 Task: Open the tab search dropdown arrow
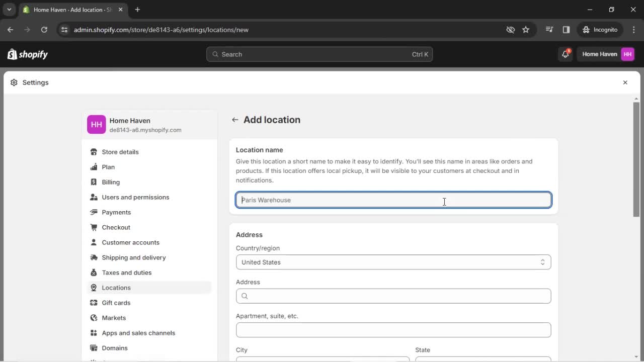pos(9,10)
